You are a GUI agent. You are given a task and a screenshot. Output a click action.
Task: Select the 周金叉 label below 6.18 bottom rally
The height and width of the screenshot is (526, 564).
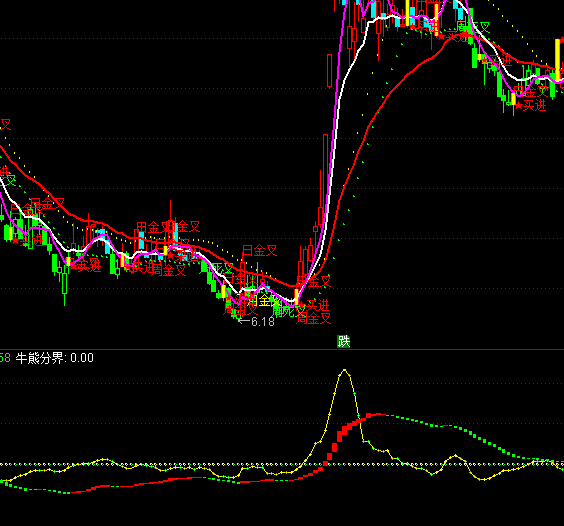tap(313, 318)
